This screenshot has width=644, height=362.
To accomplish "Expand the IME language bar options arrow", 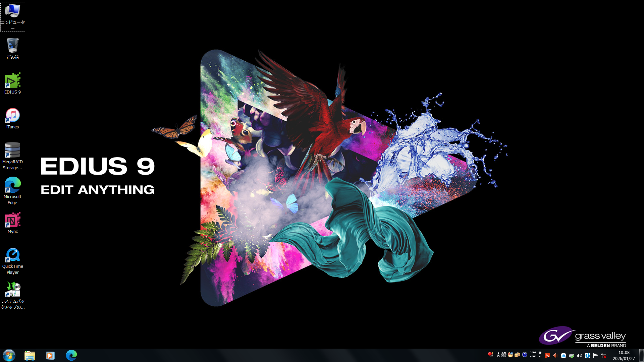I will coord(540,357).
